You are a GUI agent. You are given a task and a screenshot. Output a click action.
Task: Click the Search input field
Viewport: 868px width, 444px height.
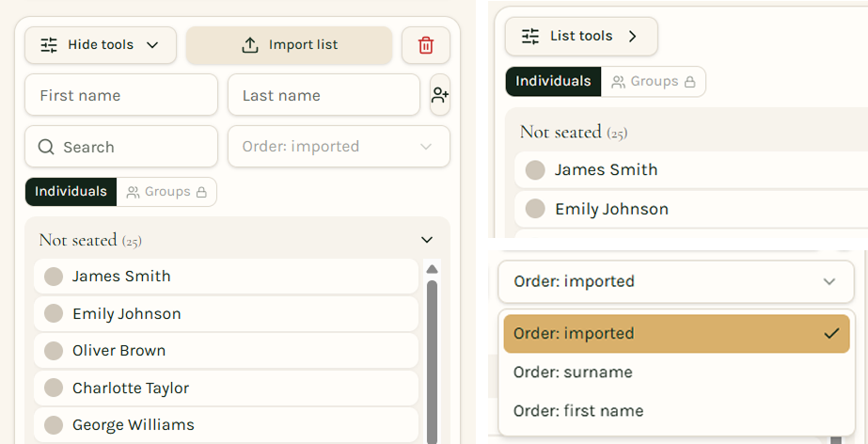[x=121, y=146]
